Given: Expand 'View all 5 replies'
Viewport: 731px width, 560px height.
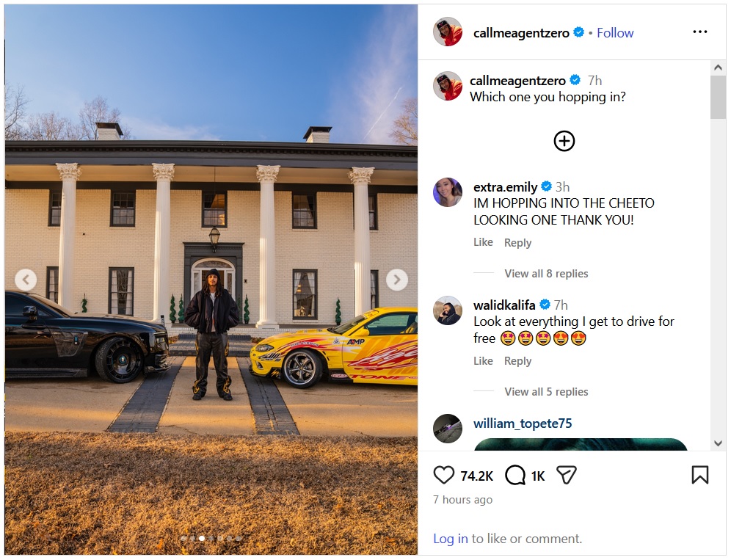Looking at the screenshot, I should click(x=546, y=392).
